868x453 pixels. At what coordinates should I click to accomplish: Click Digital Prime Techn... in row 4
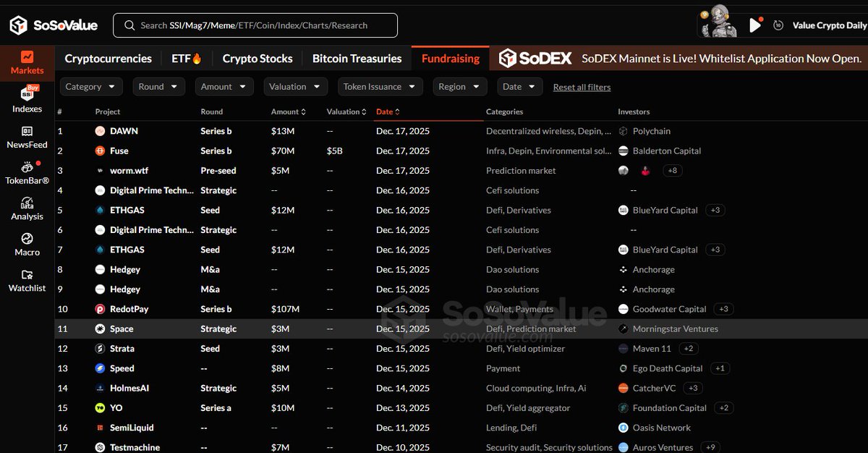(x=152, y=190)
